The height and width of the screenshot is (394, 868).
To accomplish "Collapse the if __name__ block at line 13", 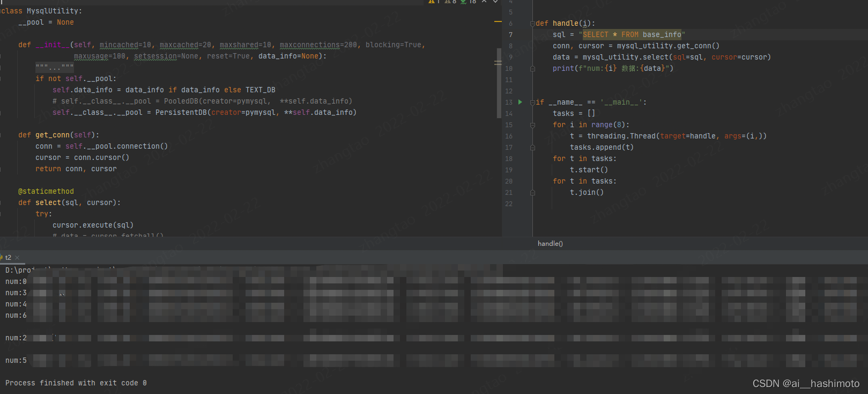I will click(x=532, y=102).
